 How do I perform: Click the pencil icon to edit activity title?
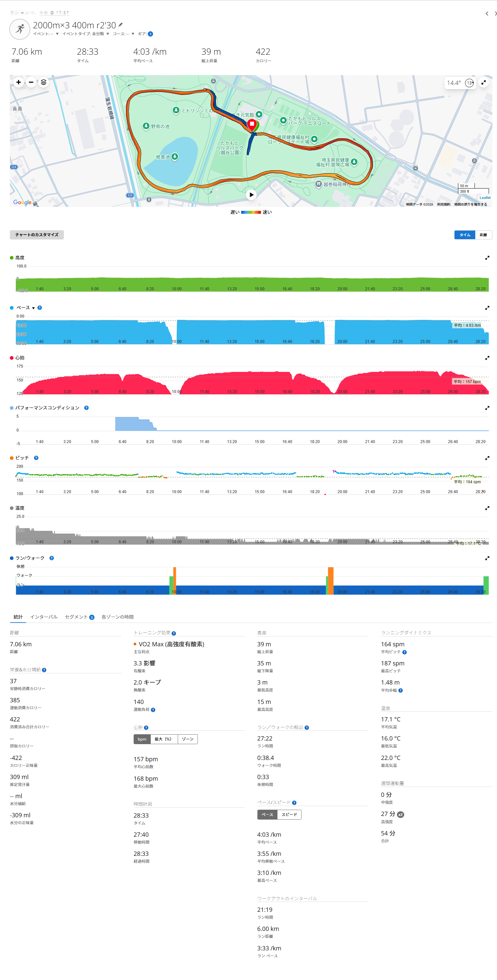pyautogui.click(x=120, y=25)
